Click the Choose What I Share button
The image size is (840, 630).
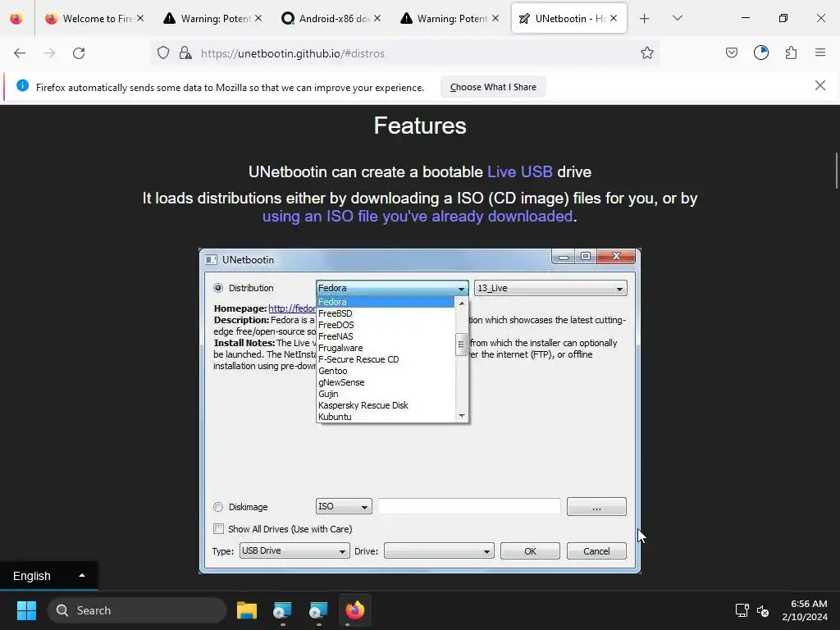(x=493, y=87)
